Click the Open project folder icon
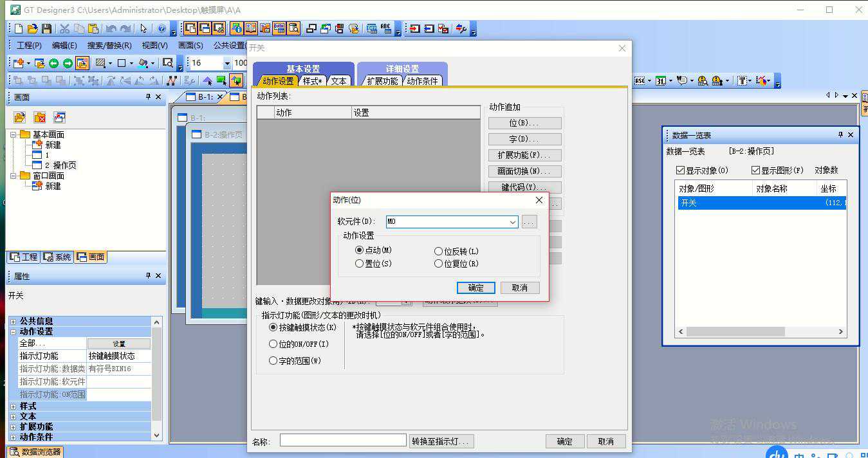This screenshot has width=868, height=458. click(32, 29)
